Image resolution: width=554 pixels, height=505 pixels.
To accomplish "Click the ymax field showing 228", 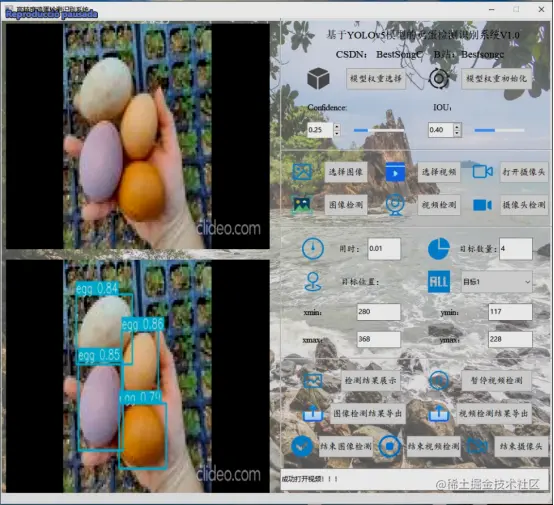I will [510, 339].
